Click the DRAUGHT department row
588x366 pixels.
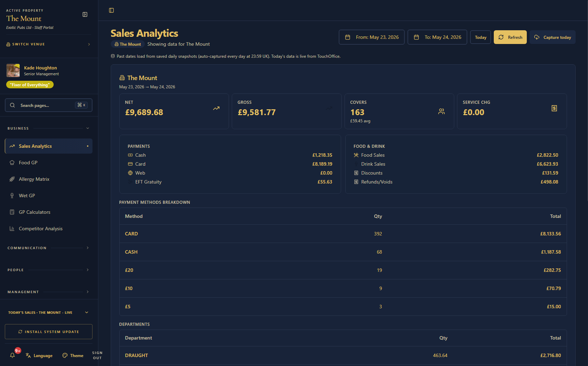[x=343, y=355]
